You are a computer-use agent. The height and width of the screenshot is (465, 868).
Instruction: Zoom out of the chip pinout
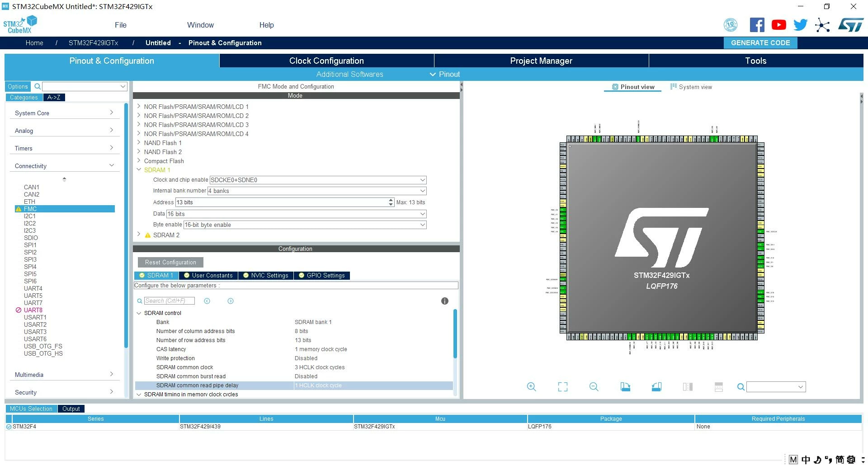[594, 387]
